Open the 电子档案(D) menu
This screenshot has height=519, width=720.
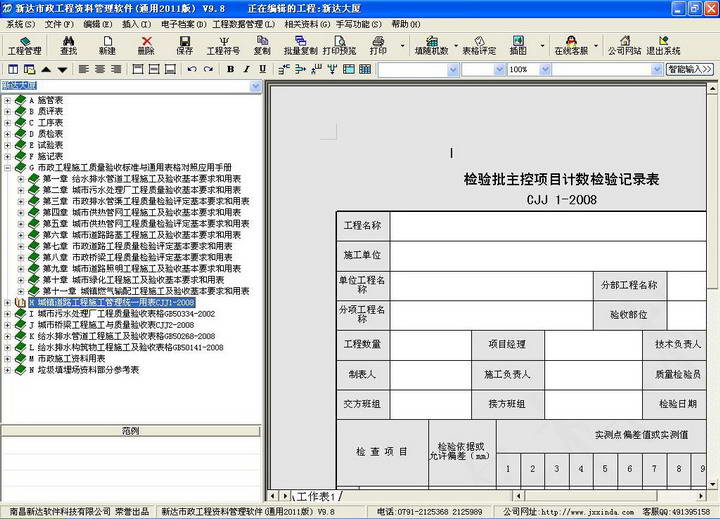[184, 24]
